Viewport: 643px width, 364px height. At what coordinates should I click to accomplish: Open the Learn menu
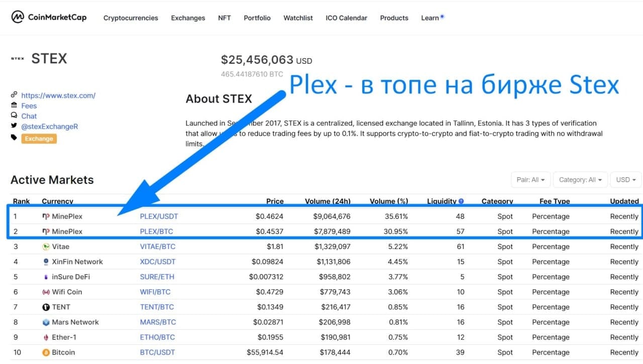430,18
